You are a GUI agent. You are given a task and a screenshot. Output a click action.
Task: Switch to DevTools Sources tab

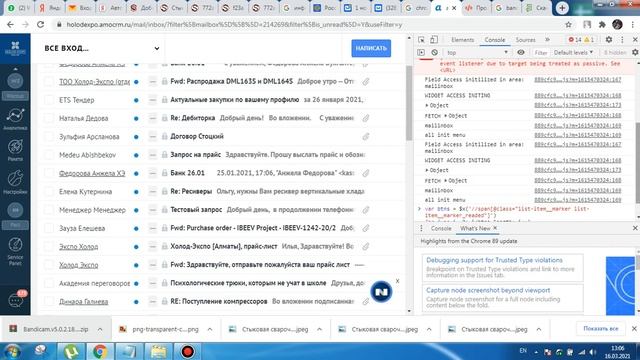tap(525, 40)
